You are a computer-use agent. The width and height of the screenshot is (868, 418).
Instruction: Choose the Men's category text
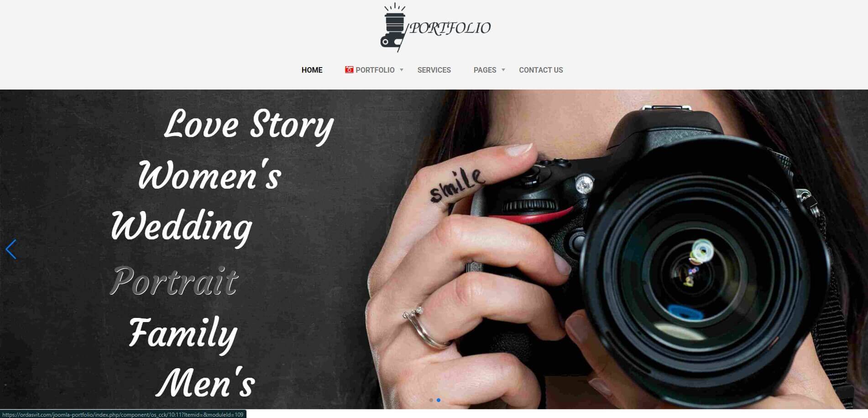(x=205, y=382)
